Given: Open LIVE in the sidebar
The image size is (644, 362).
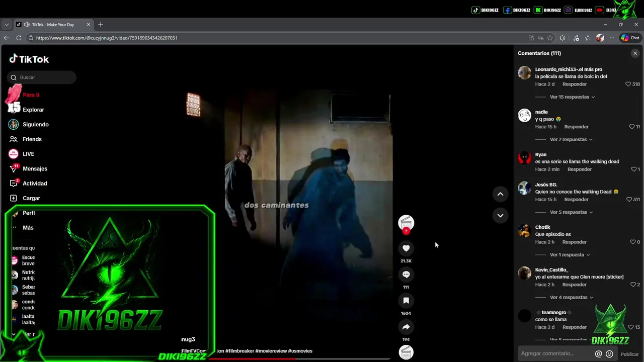Looking at the screenshot, I should click(x=28, y=154).
